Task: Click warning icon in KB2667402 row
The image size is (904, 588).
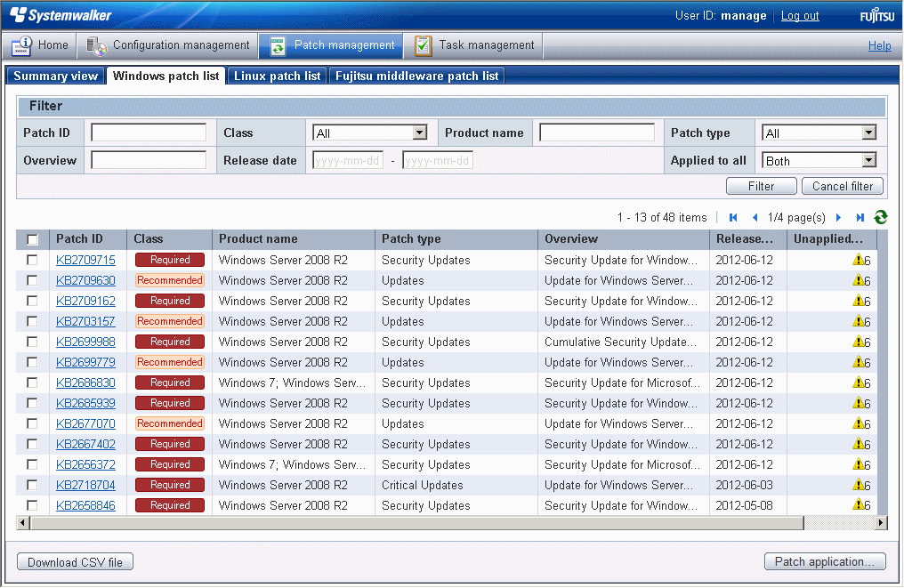Action: (x=859, y=444)
